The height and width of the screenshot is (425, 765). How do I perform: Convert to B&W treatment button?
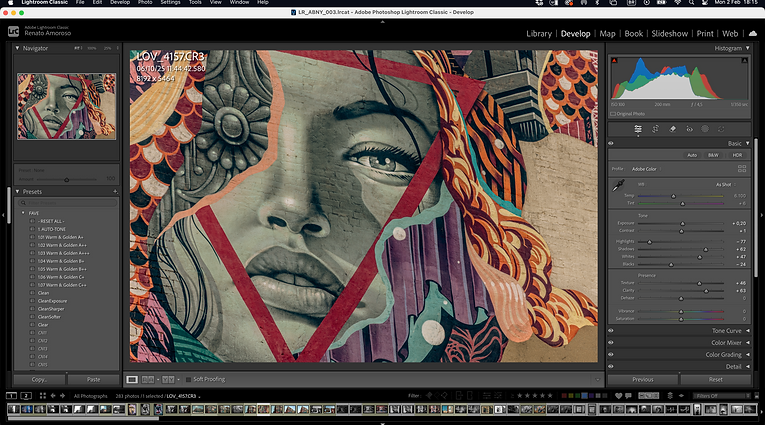coord(713,155)
